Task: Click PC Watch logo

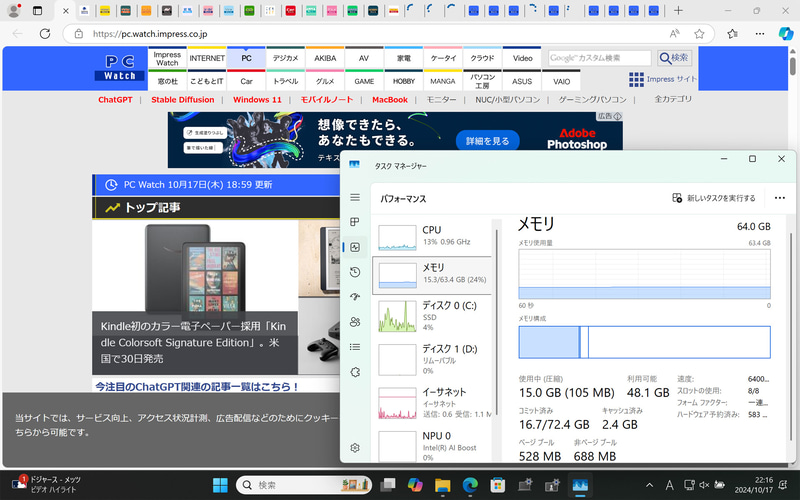Action: click(120, 68)
